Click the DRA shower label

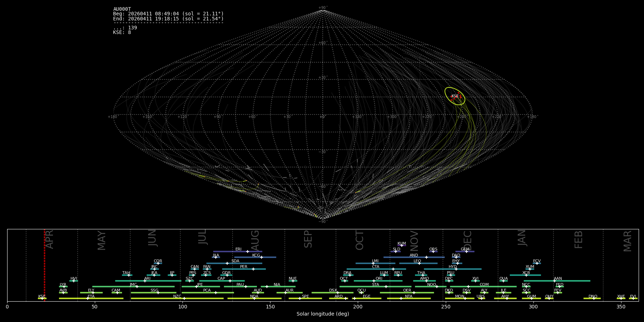pos(347,273)
